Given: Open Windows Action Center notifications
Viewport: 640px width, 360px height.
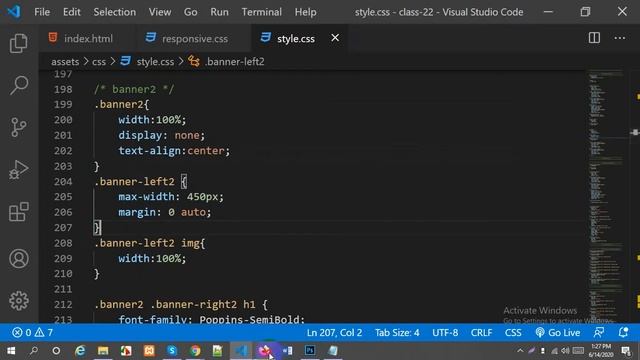Looking at the screenshot, I should click(626, 351).
